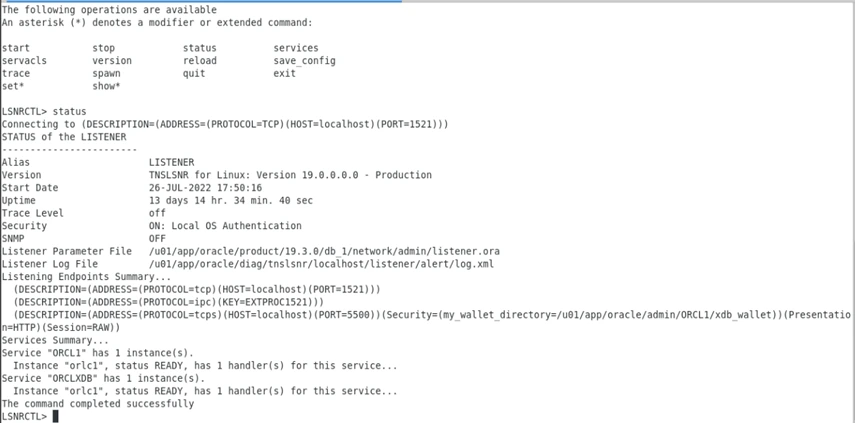
Task: Click the listener.ora parameter file path
Action: click(324, 251)
